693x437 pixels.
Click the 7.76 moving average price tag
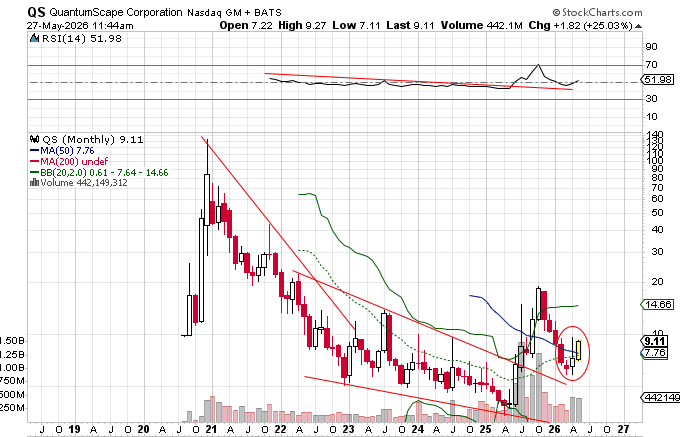click(654, 353)
